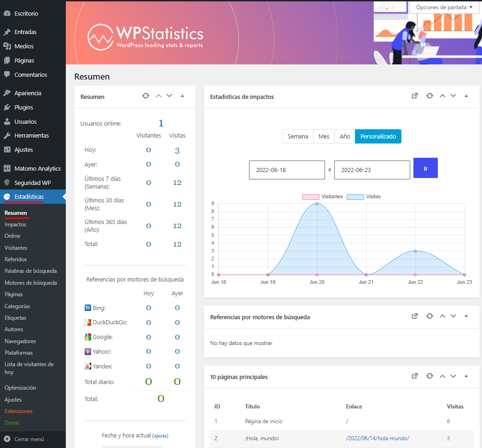Open the Motores de búsqueda submenu item

(31, 283)
